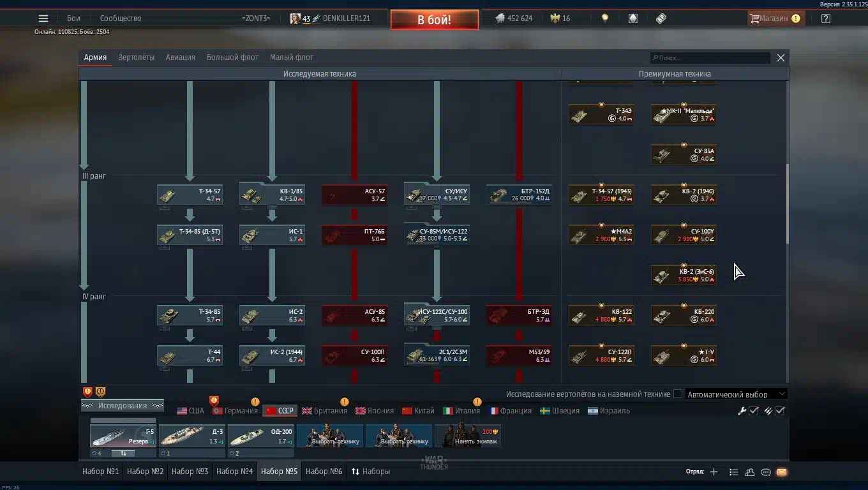868x490 pixels.
Task: Click the light bulb hints icon
Action: click(x=605, y=19)
